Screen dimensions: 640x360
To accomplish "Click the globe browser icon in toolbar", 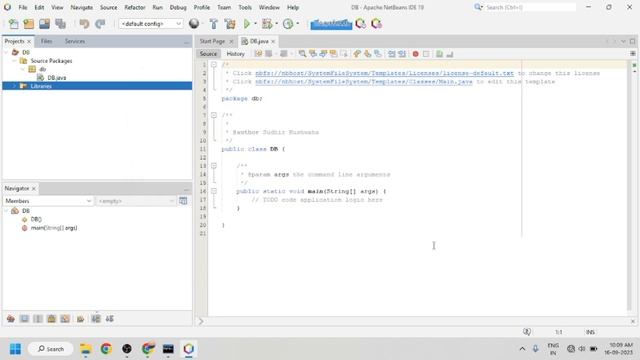I will point(194,24).
